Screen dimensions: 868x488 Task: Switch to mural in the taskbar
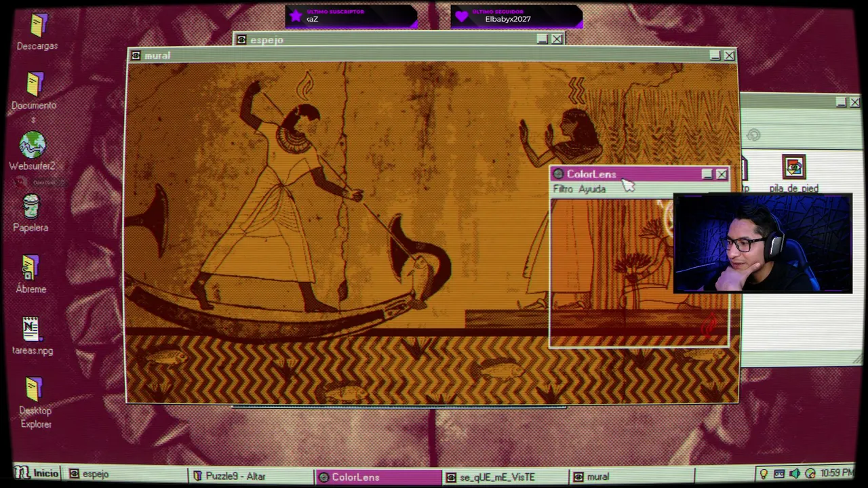coord(632,477)
